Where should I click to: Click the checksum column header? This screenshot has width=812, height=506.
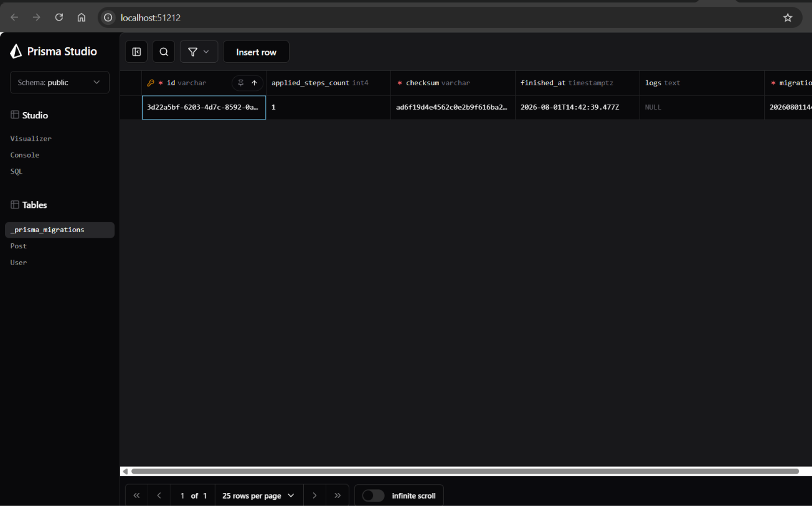point(453,83)
